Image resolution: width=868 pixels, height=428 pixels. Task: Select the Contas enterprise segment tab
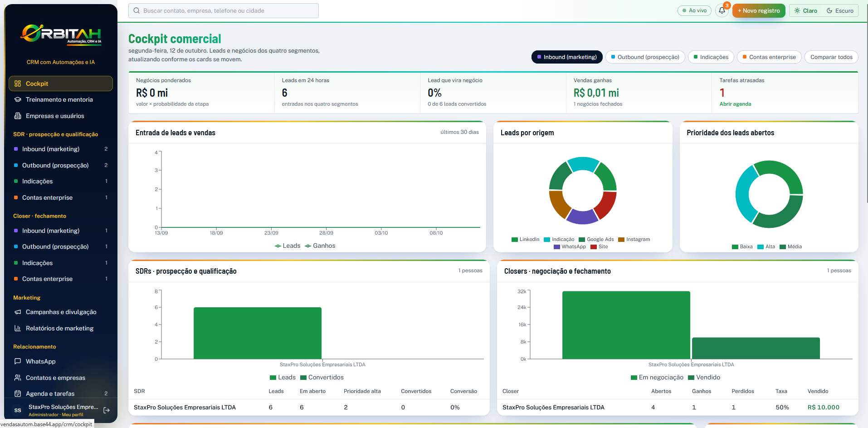[x=769, y=57]
